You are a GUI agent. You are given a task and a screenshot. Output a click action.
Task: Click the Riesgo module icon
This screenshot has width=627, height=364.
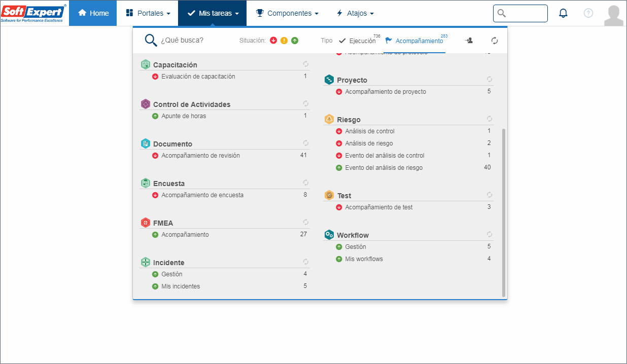coord(329,119)
